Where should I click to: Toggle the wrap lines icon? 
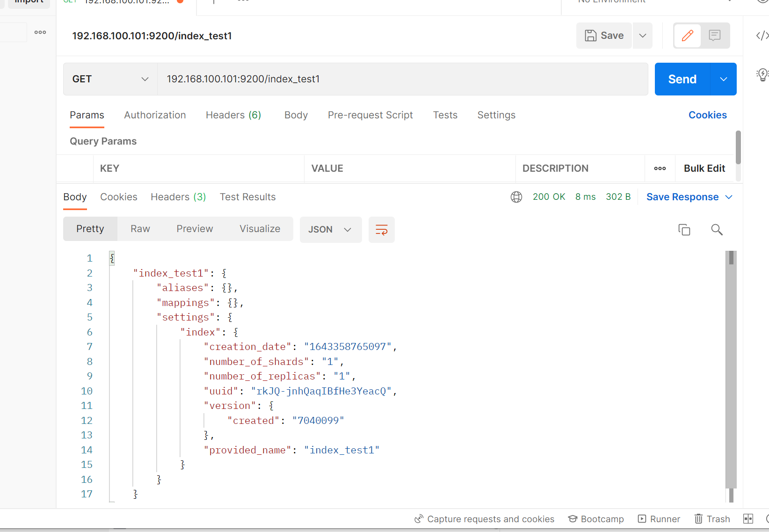click(381, 230)
